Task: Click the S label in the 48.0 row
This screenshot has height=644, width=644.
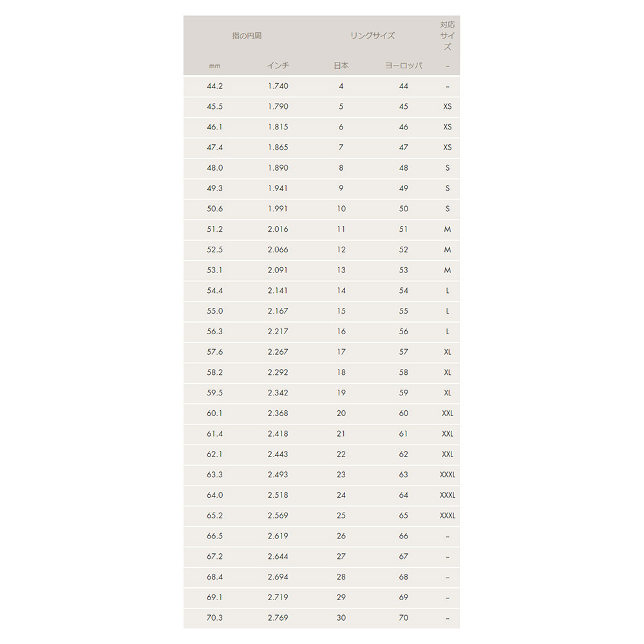Action: pos(448,167)
